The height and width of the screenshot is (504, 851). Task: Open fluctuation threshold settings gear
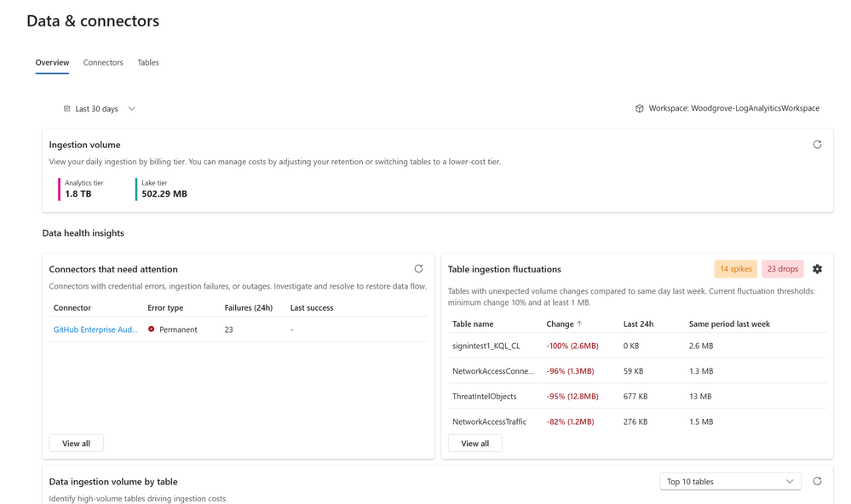(817, 269)
